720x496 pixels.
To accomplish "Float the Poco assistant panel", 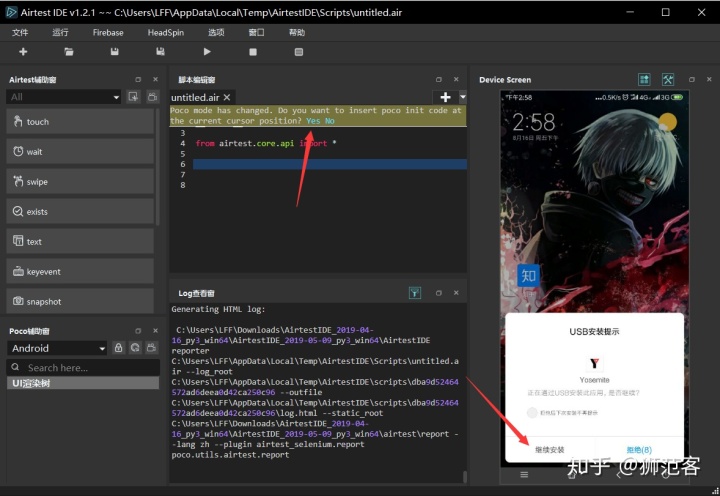I will tap(138, 331).
